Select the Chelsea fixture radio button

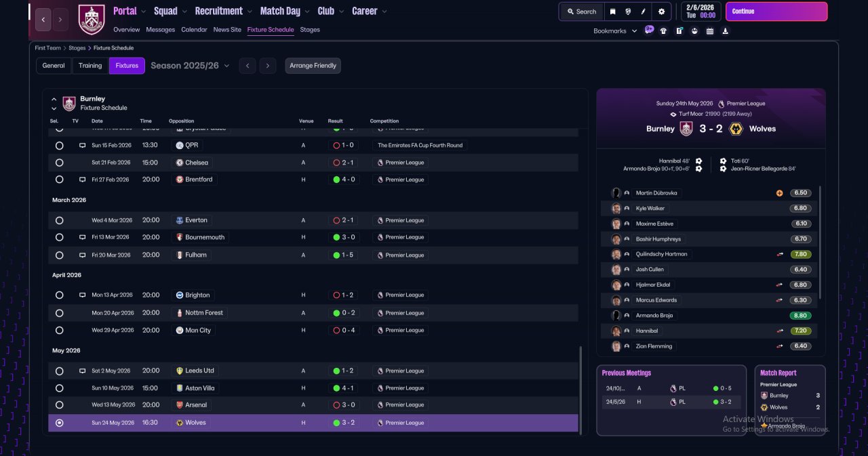click(59, 163)
